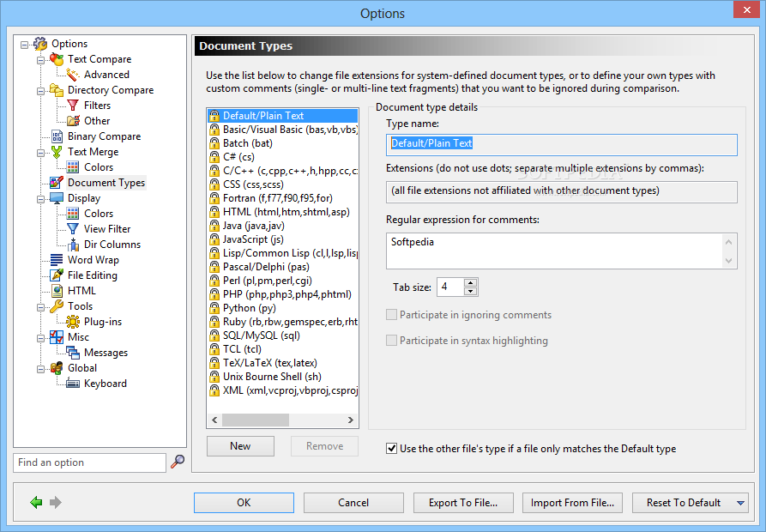766x532 pixels.
Task: Click the Reset To Default button
Action: pos(684,503)
